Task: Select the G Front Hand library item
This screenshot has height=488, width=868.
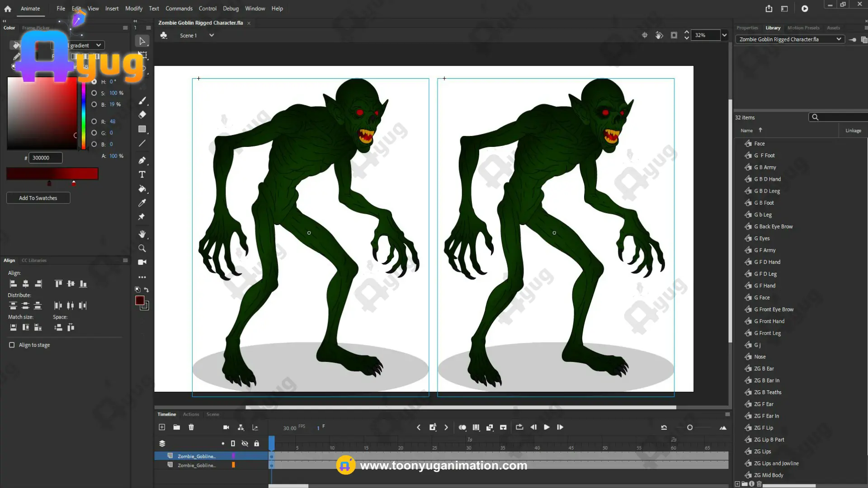Action: point(772,321)
